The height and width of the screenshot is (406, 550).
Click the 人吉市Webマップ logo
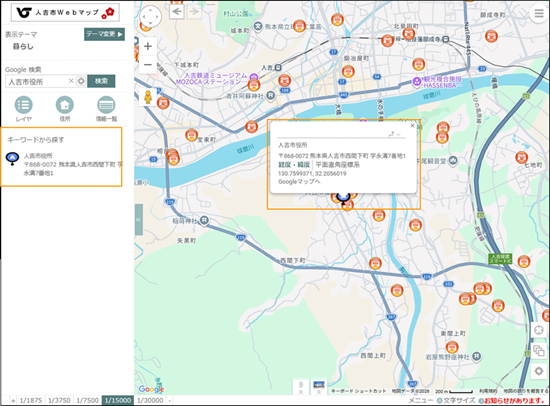(65, 13)
